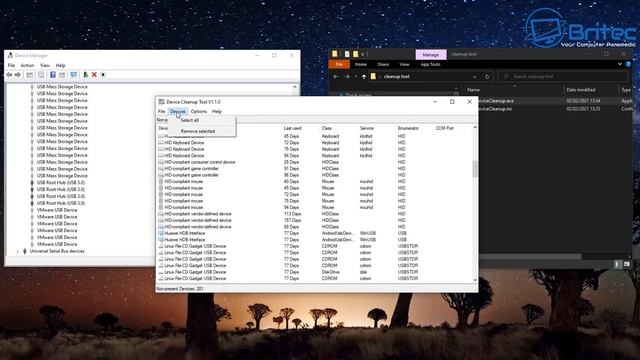This screenshot has height=360, width=640.
Task: Switch to Home tab in File Explorer
Action: [x=360, y=64]
